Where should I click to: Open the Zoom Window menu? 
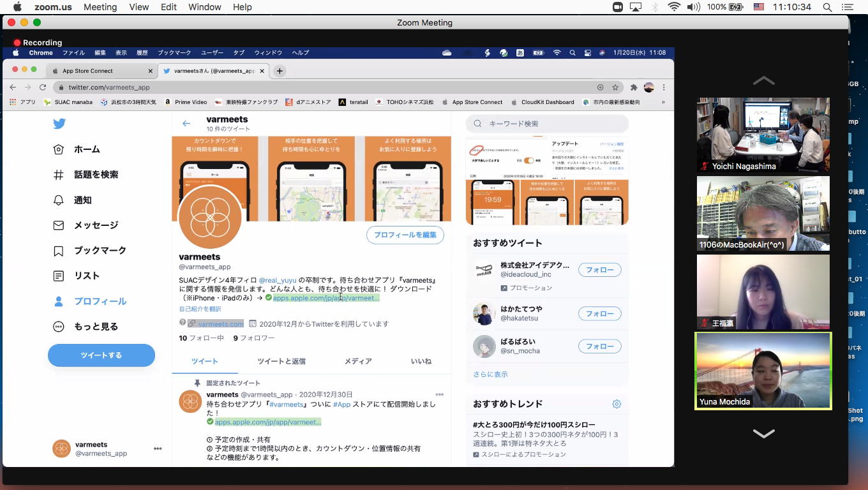pos(204,7)
